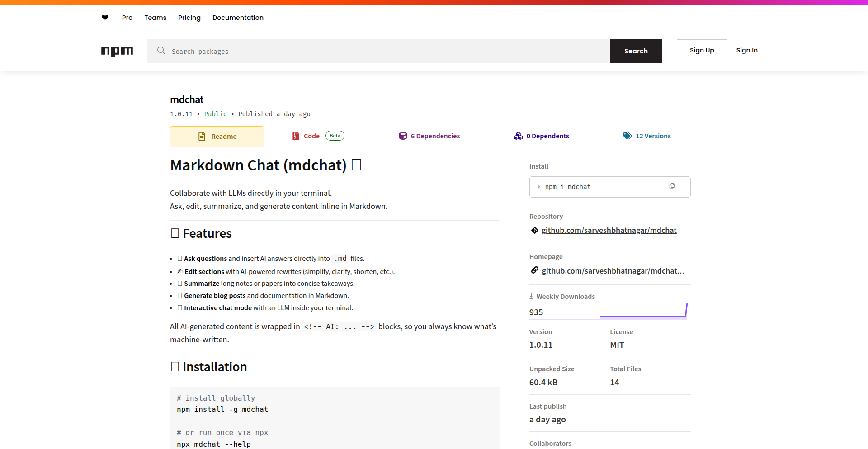Click the homepage chain link icon
Screen dimensions: 868x449
(x=535, y=270)
